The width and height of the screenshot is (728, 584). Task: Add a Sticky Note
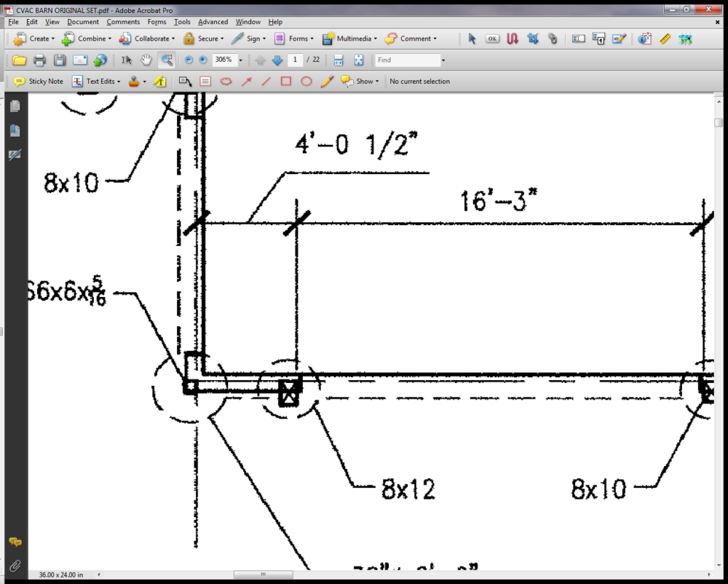pos(38,81)
